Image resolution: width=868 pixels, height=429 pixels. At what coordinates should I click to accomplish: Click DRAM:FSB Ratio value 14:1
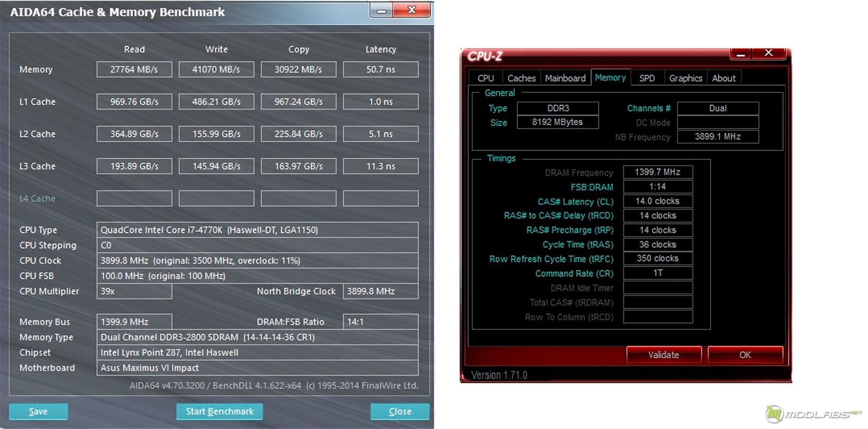point(381,321)
